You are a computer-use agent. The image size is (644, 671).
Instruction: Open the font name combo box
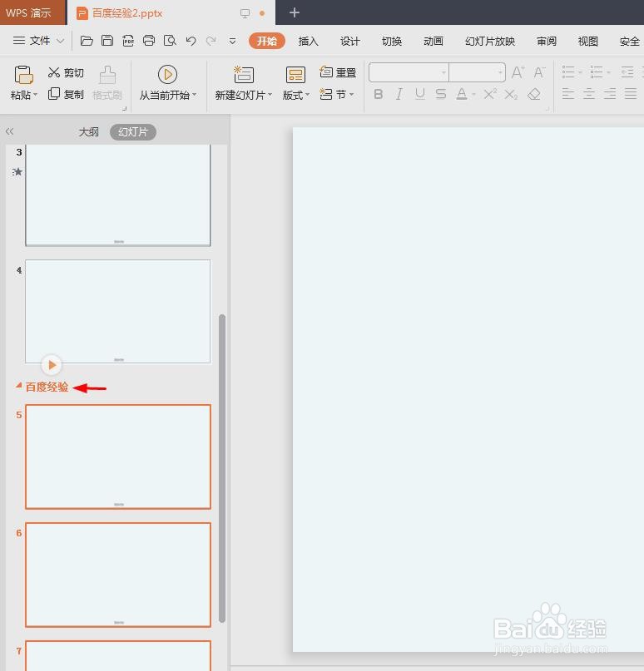coord(409,72)
